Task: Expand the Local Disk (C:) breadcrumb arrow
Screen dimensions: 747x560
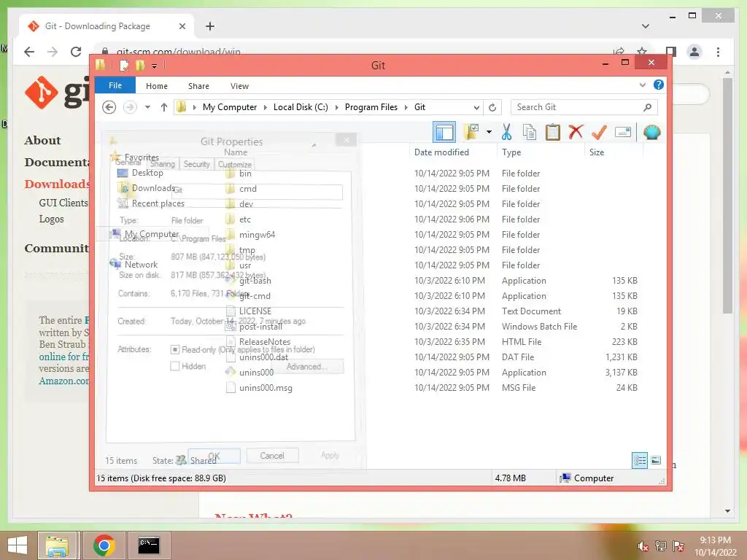Action: point(337,107)
